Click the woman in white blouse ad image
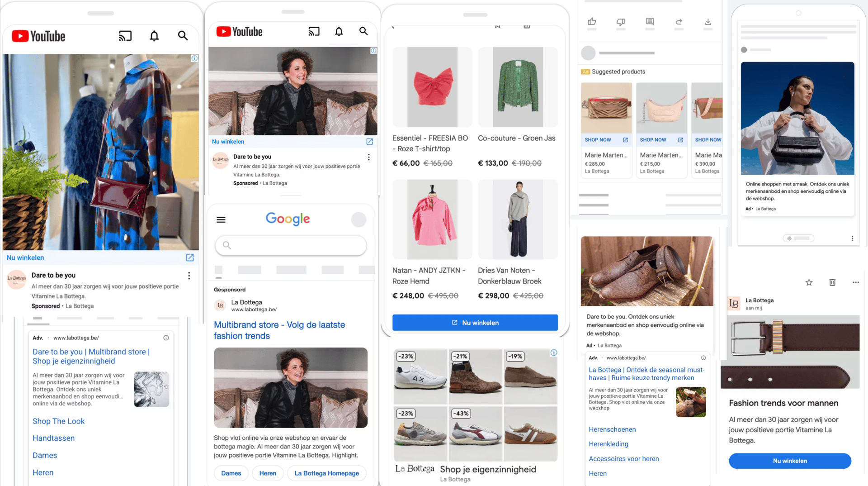868x486 pixels. (x=797, y=119)
